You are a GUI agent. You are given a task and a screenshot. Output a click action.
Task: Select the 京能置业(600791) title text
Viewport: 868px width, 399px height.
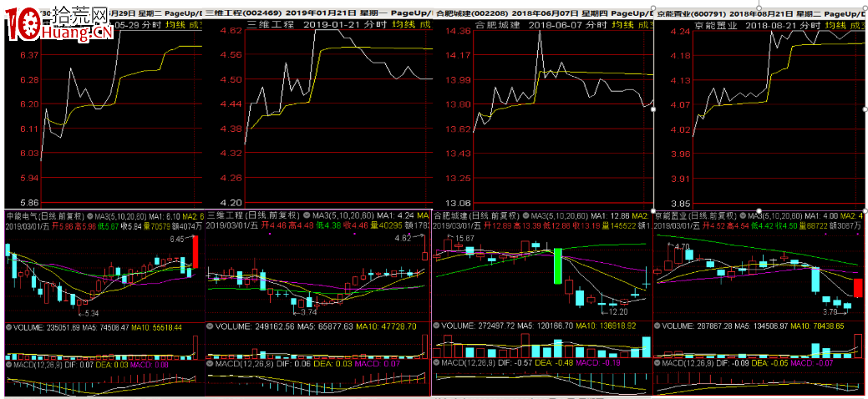[x=693, y=13]
